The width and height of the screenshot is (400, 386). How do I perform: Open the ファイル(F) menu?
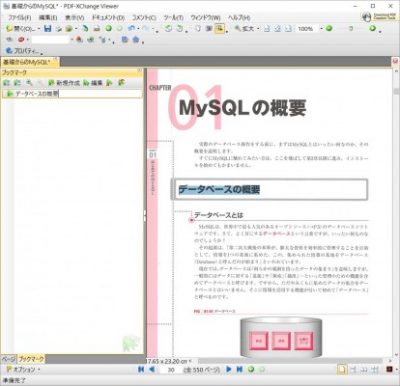20,18
